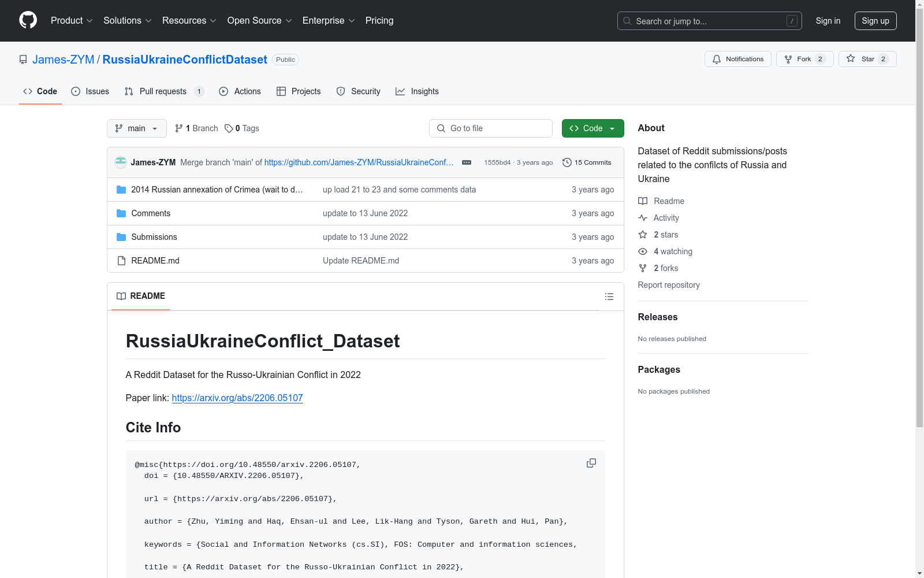Select the README tab heading
The width and height of the screenshot is (924, 578).
tap(141, 296)
